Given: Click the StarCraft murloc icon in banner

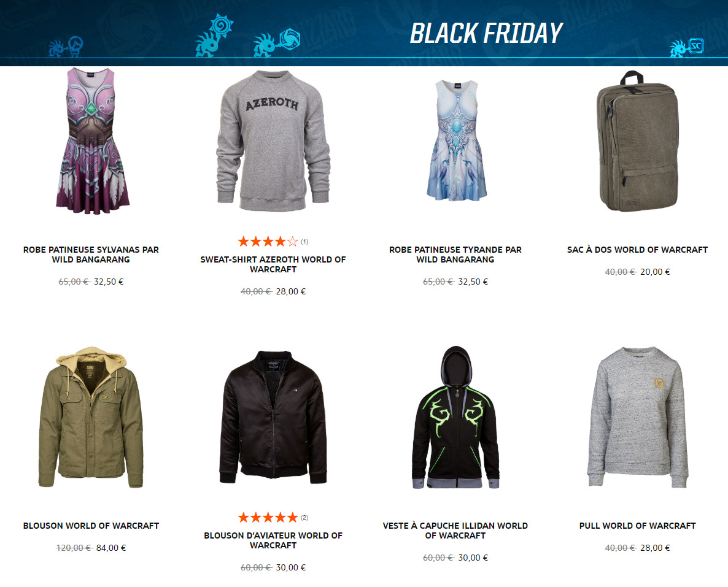Looking at the screenshot, I should (x=687, y=48).
